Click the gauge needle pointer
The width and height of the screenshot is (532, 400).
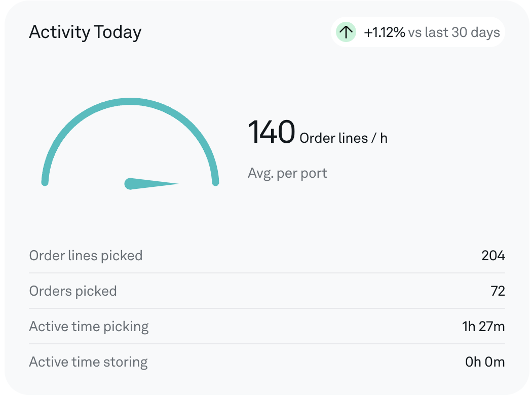tap(151, 184)
